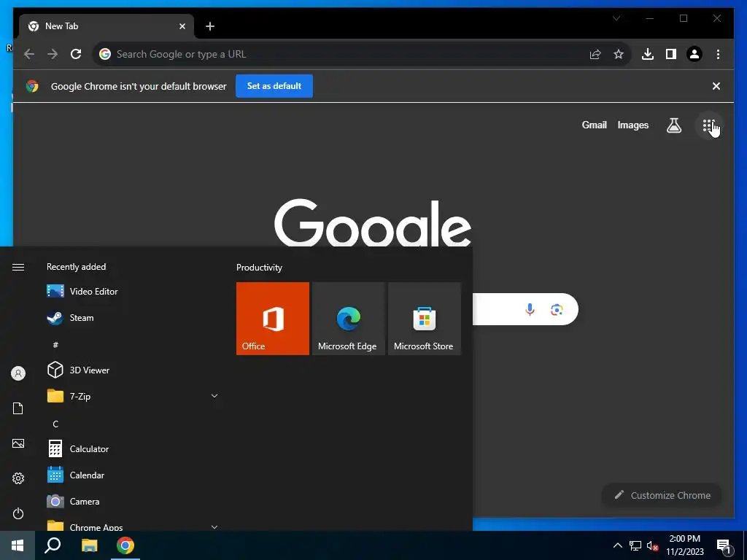Launch Microsoft Edge tile
The height and width of the screenshot is (560, 747).
coord(348,319)
